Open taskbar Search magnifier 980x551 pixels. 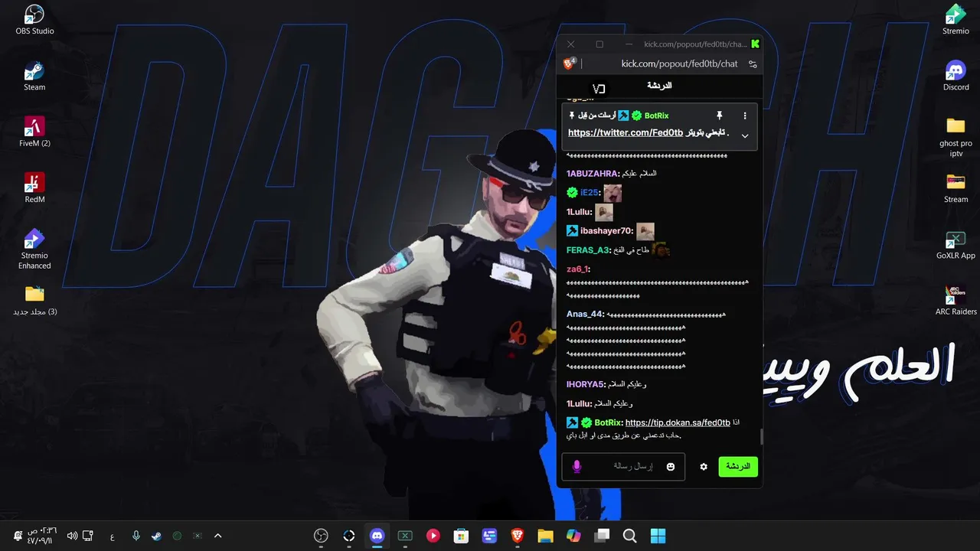coord(629,536)
